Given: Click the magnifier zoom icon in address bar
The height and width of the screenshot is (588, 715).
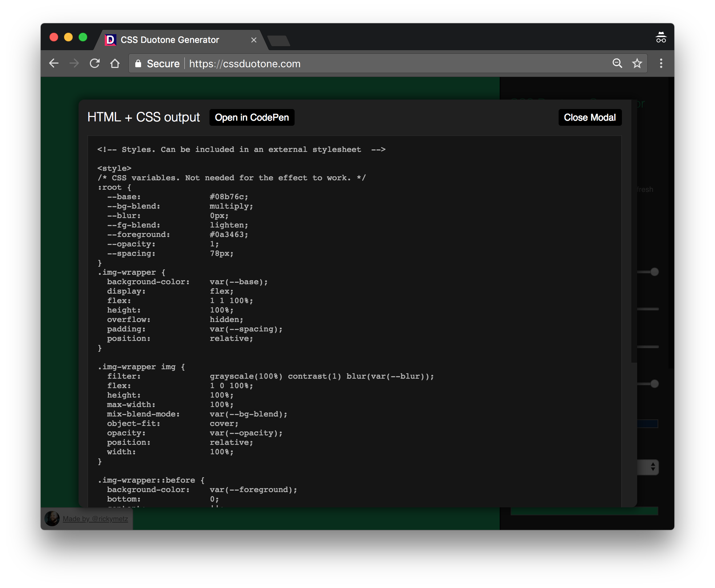Looking at the screenshot, I should [x=617, y=63].
